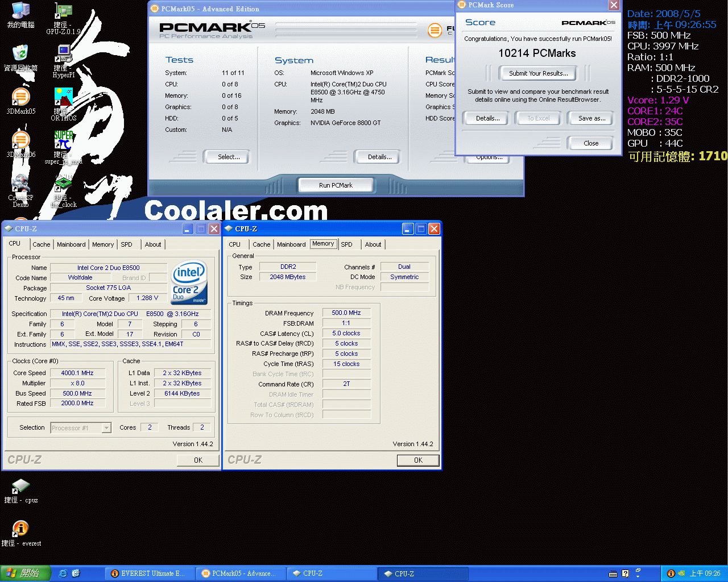The width and height of the screenshot is (728, 582).
Task: Select the everest shortcut desktop icon
Action: pos(20,534)
